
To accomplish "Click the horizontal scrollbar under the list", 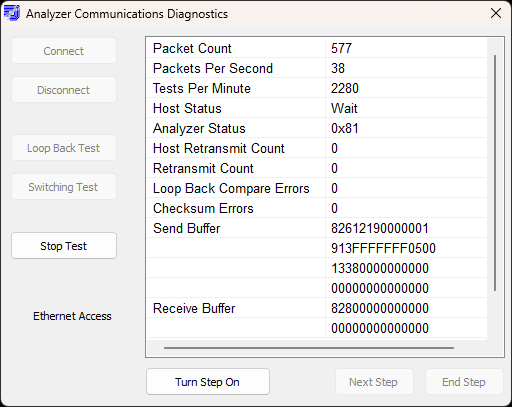I will [309, 348].
